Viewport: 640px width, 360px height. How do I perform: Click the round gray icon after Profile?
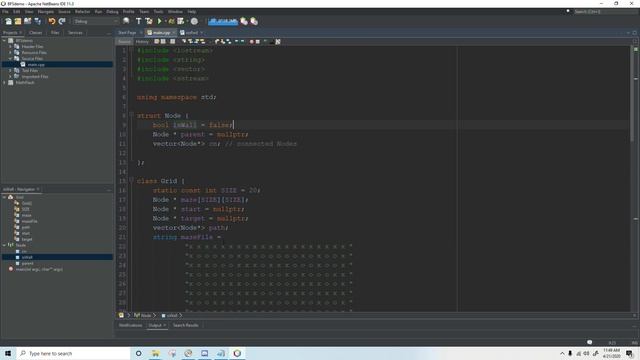[x=194, y=21]
